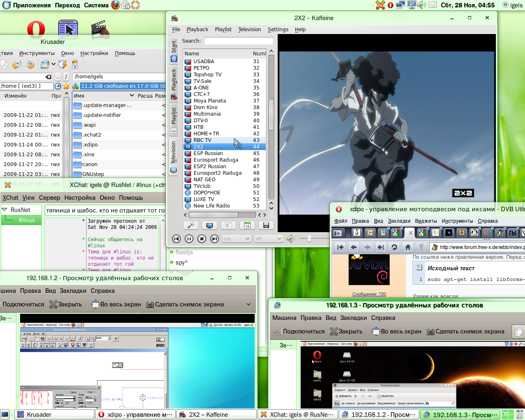Skip to previous channel in Kaffeine
This screenshot has width=525, height=420.
coord(176,239)
